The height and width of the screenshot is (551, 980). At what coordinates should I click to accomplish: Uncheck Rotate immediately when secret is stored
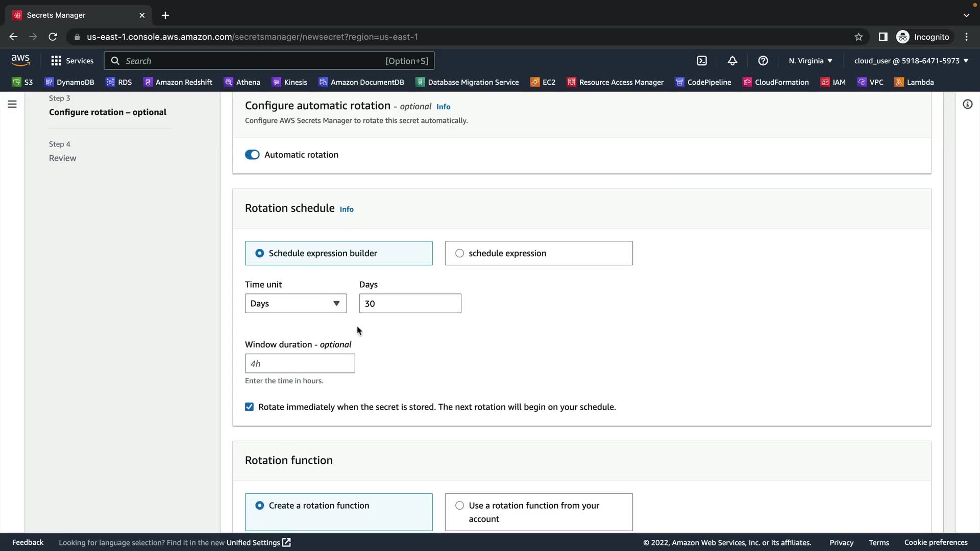(249, 407)
